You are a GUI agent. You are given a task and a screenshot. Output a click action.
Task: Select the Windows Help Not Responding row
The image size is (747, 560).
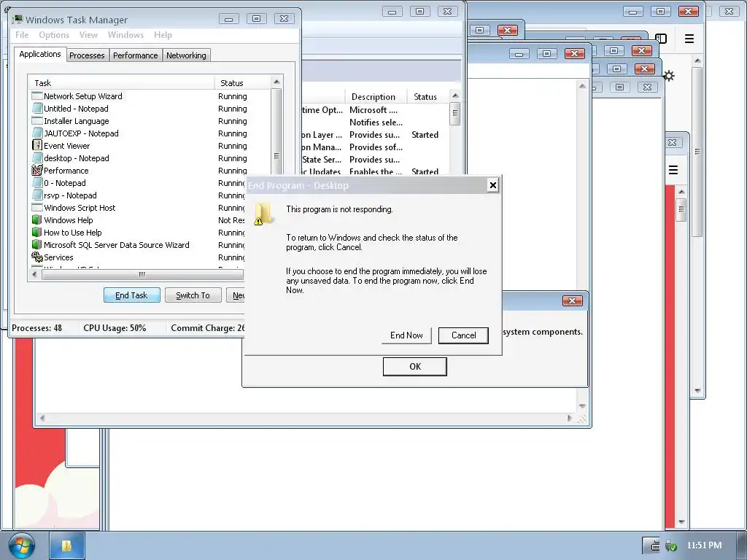(x=138, y=220)
